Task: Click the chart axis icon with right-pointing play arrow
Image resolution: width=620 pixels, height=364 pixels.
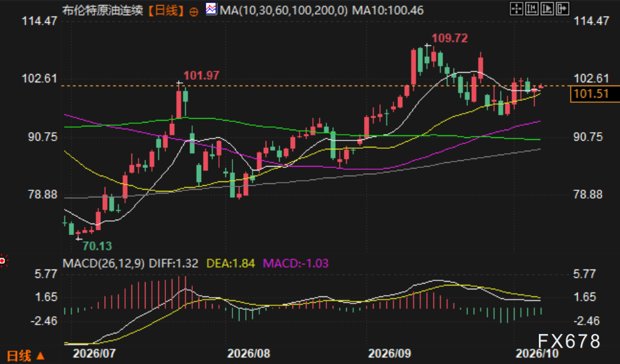Action: pos(547,8)
